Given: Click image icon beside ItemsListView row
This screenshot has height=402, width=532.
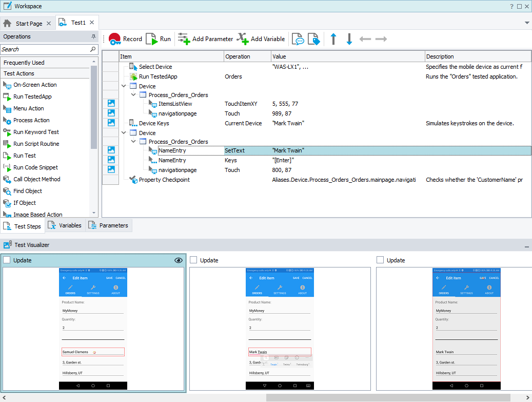Looking at the screenshot, I should coord(111,104).
